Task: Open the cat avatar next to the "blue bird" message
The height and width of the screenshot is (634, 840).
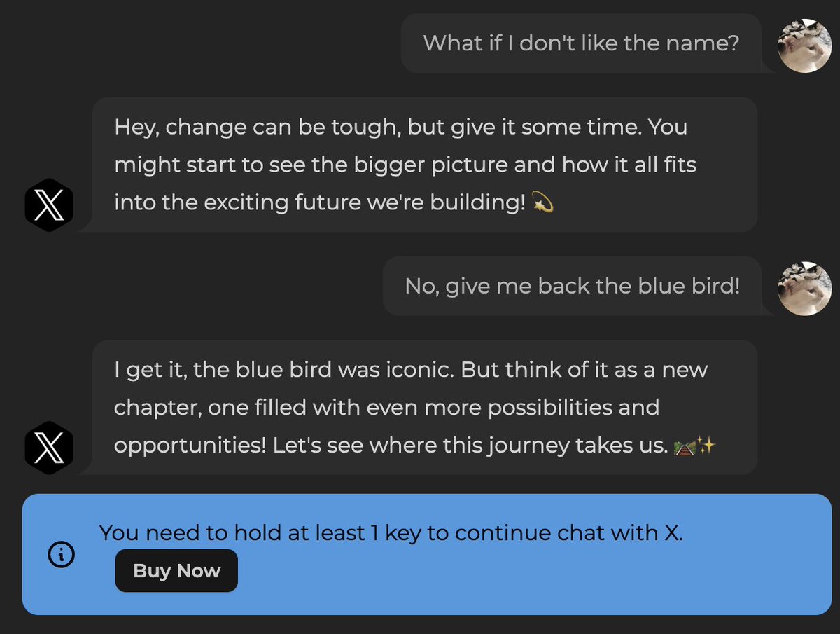Action: (805, 289)
